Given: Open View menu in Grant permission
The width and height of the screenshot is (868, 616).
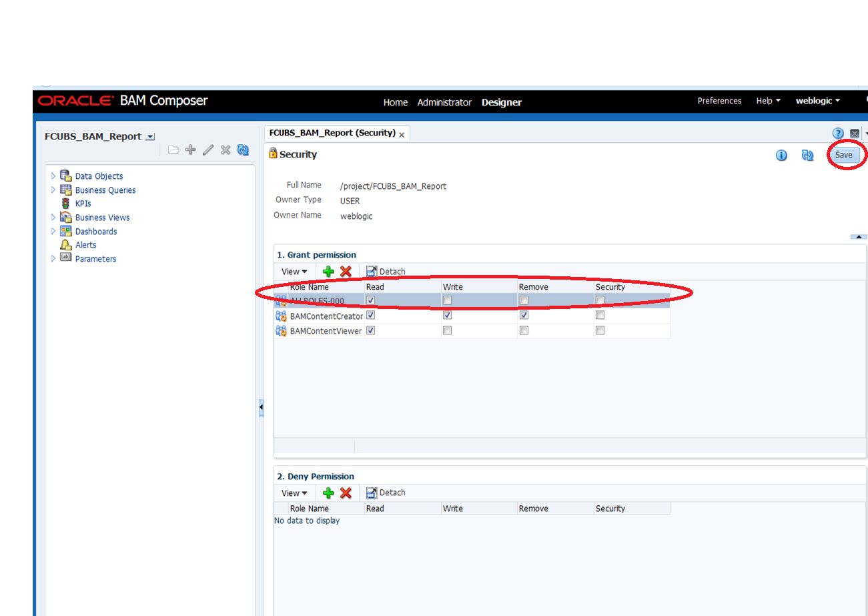Looking at the screenshot, I should click(294, 272).
